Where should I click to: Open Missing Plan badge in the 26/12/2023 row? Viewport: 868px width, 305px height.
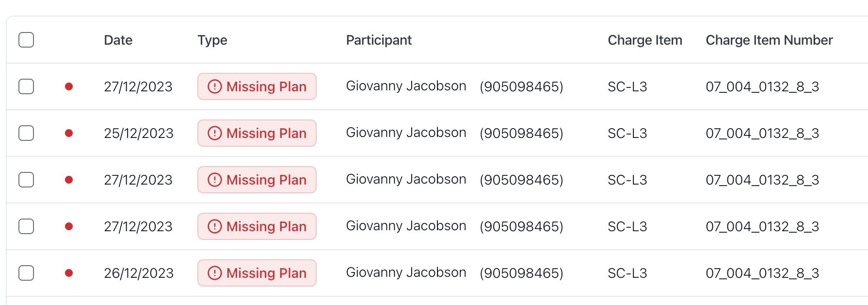tap(257, 273)
